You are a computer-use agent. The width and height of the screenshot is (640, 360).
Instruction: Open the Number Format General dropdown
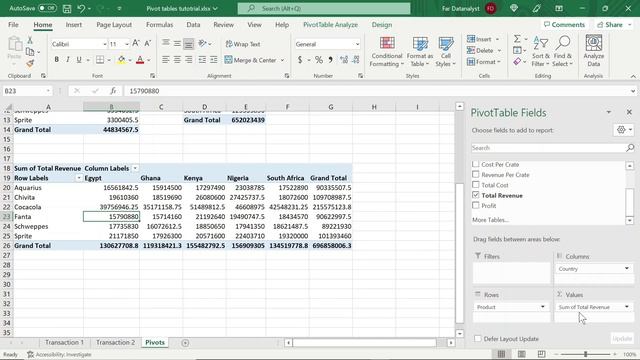pos(358,44)
